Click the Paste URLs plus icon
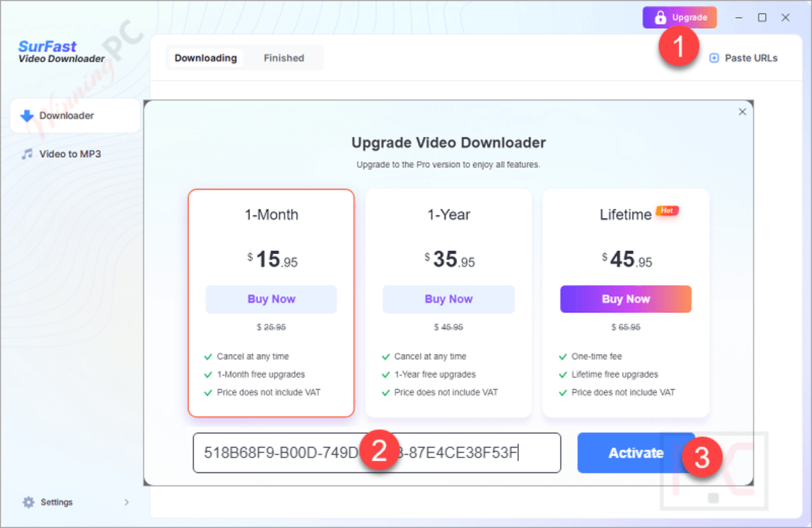Image resolution: width=812 pixels, height=528 pixels. point(714,58)
